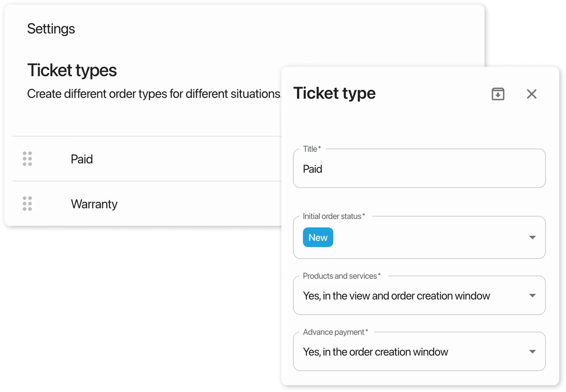Click the X icon to dismiss Ticket type

point(532,94)
